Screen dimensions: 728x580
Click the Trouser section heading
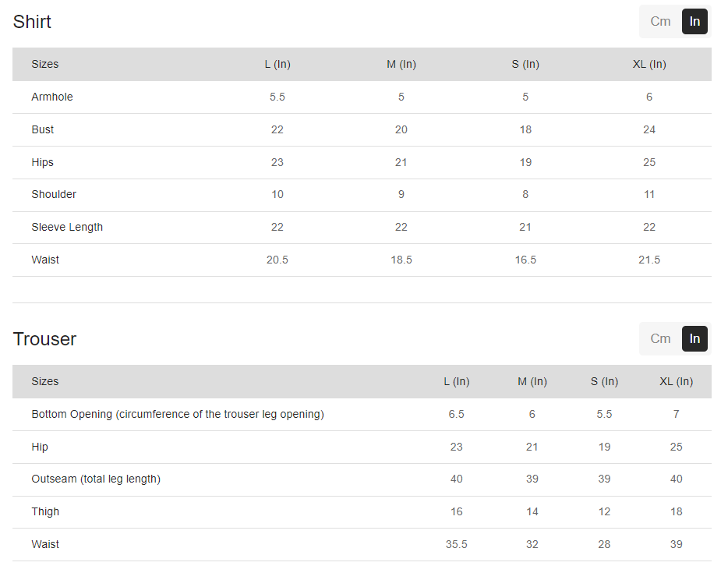pos(44,339)
